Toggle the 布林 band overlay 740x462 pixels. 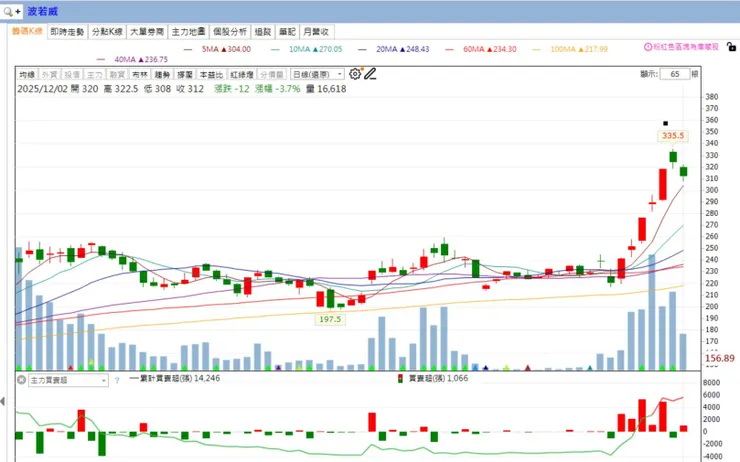(140, 75)
